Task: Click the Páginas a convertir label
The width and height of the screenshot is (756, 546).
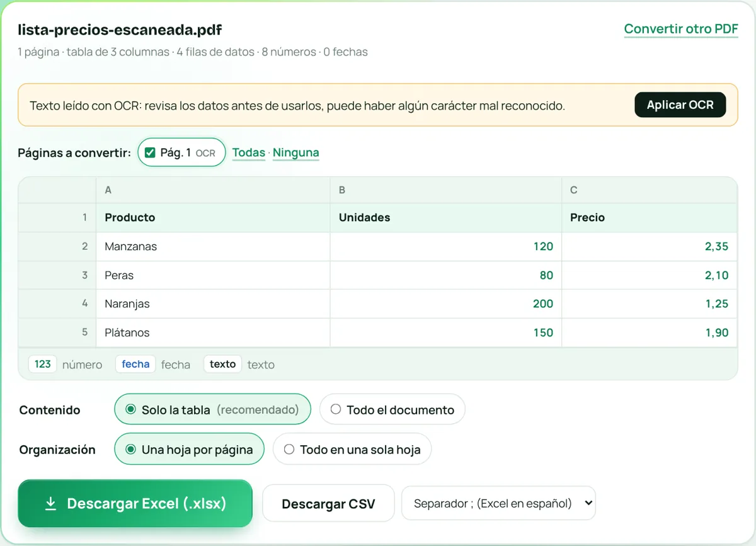Action: pos(74,153)
